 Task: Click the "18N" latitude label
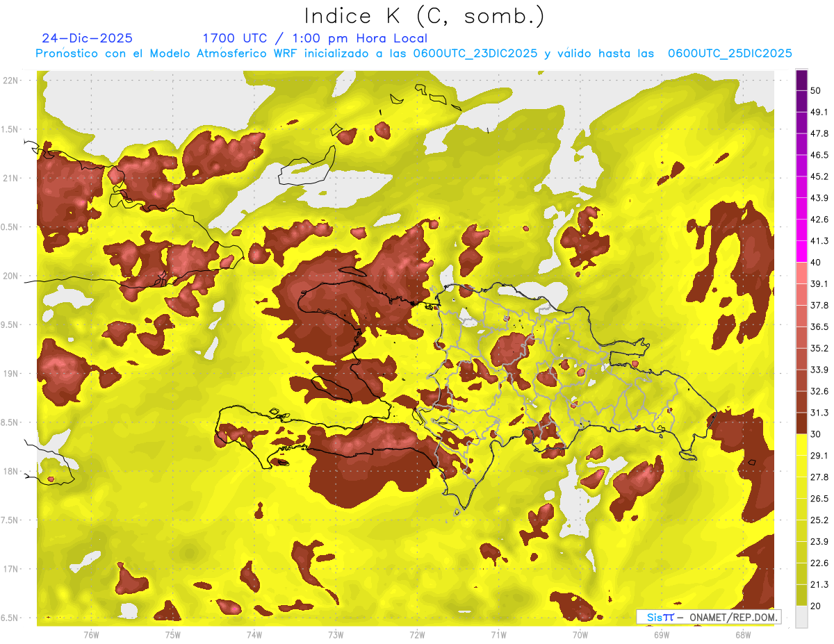[11, 471]
